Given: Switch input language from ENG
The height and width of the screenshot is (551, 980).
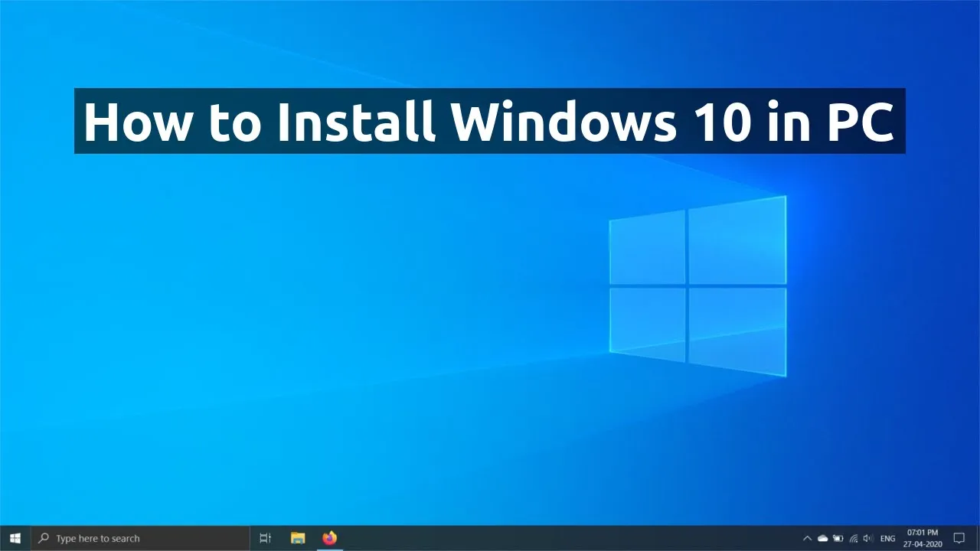Looking at the screenshot, I should (888, 539).
